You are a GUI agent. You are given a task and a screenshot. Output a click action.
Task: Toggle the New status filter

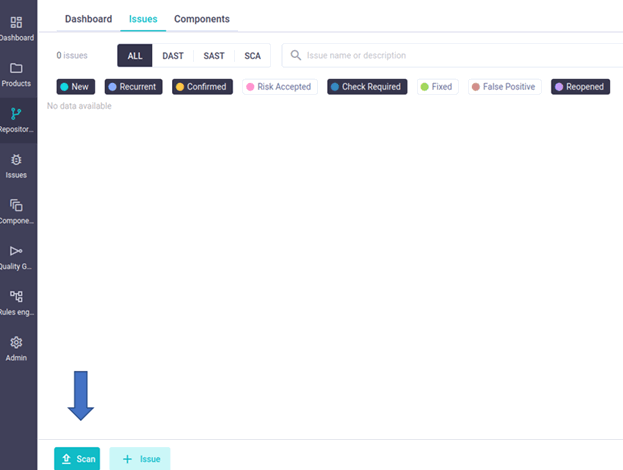pos(74,87)
